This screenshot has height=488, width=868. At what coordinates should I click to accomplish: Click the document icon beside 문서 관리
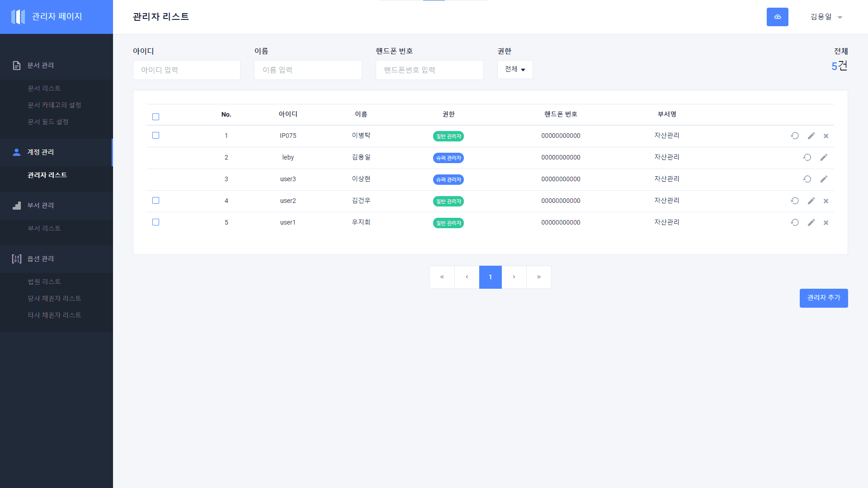coord(17,66)
